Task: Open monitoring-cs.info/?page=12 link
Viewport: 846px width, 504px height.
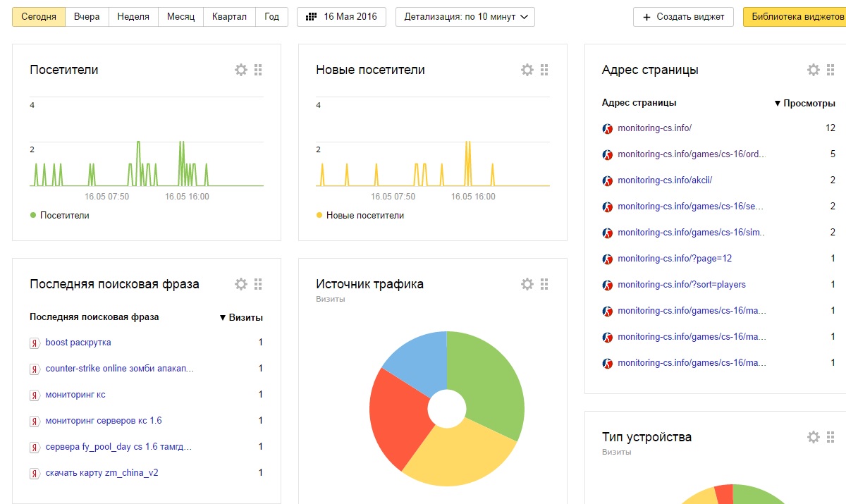Action: coord(675,259)
